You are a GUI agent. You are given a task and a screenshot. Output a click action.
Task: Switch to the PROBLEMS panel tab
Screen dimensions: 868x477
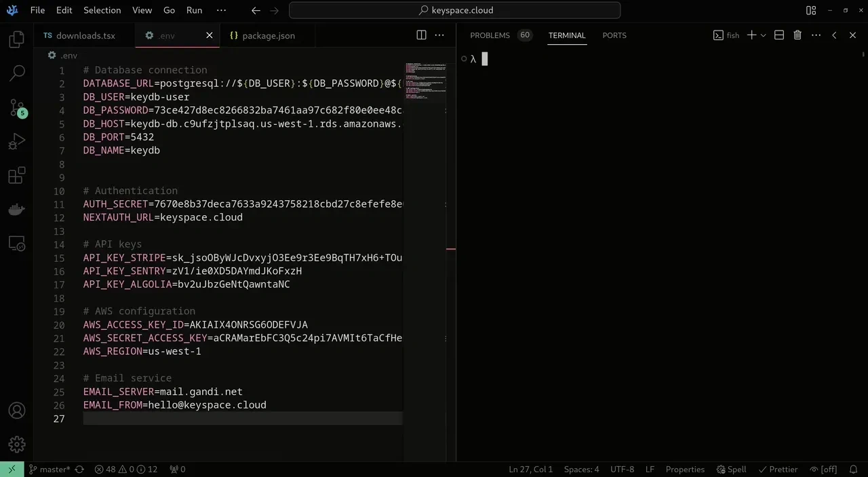pos(490,35)
